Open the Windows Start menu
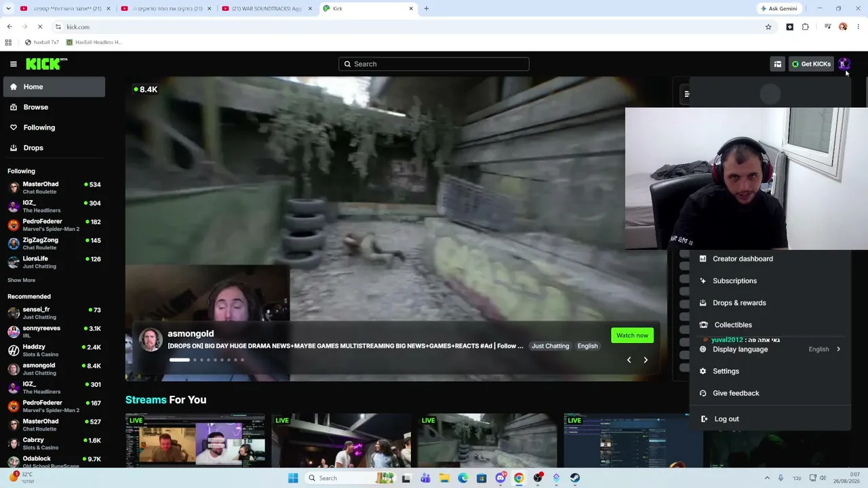The height and width of the screenshot is (488, 868). point(293,478)
